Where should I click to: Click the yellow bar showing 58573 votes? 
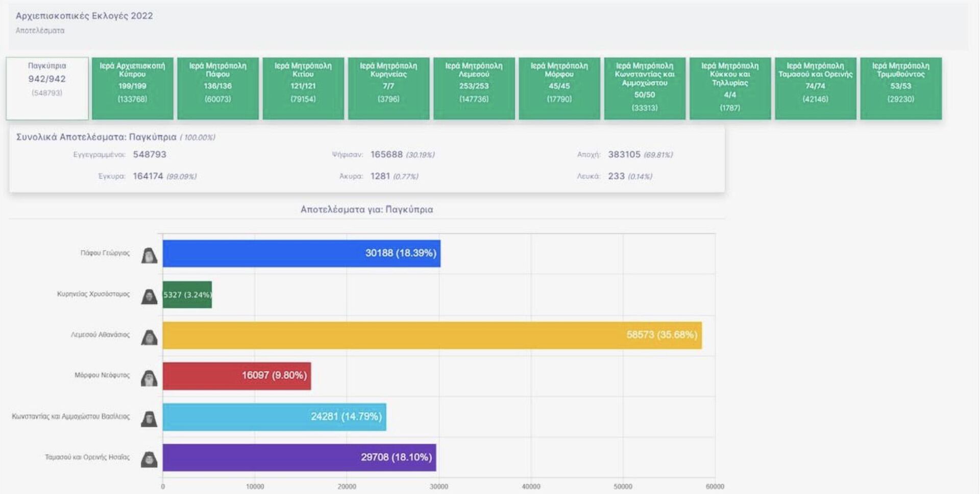pos(432,335)
